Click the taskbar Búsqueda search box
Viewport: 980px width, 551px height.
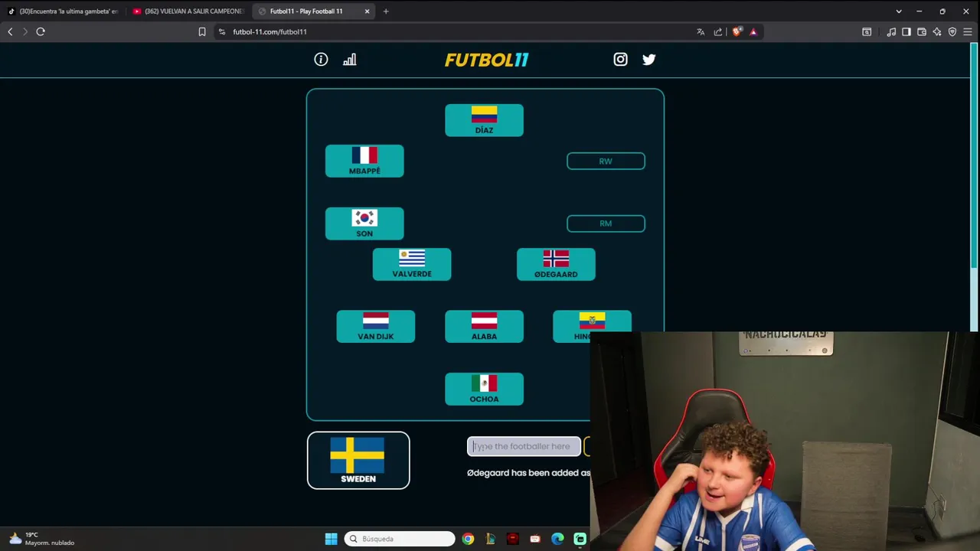click(399, 539)
